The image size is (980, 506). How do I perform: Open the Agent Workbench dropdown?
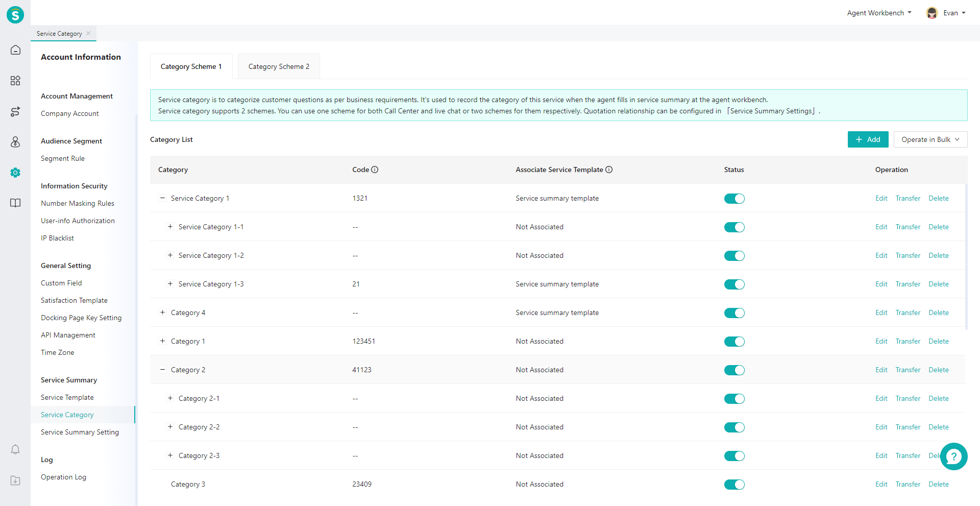[x=879, y=13]
